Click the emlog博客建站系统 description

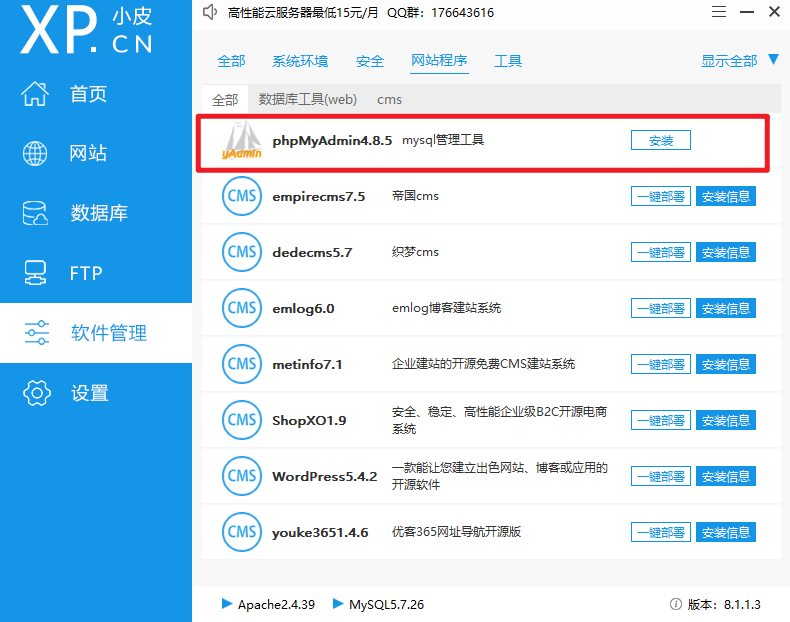[446, 308]
